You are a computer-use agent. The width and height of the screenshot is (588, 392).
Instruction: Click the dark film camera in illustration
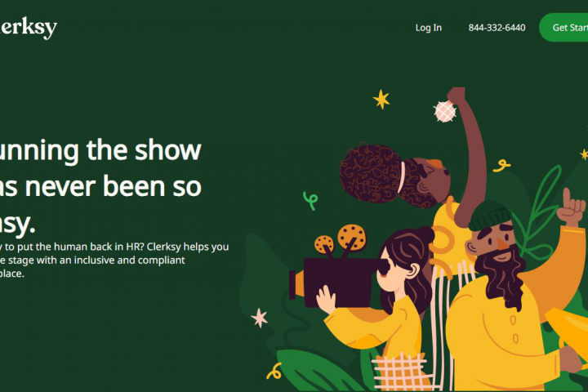coord(334,281)
